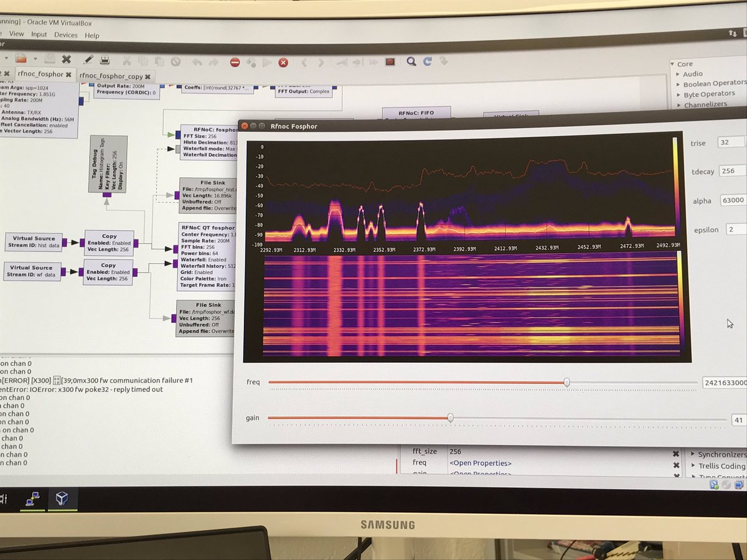747x560 pixels.
Task: Kill the flow graph with red X icon
Action: pyautogui.click(x=283, y=62)
